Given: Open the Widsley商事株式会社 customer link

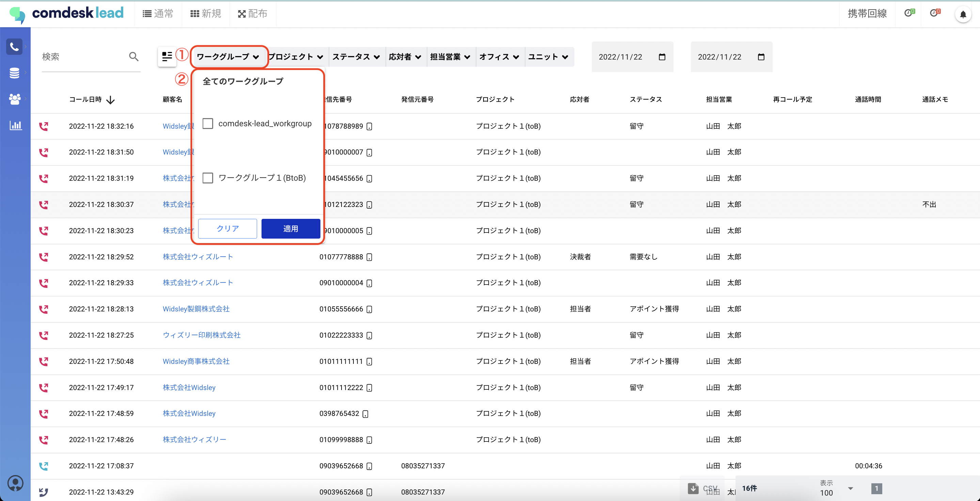Looking at the screenshot, I should tap(196, 361).
